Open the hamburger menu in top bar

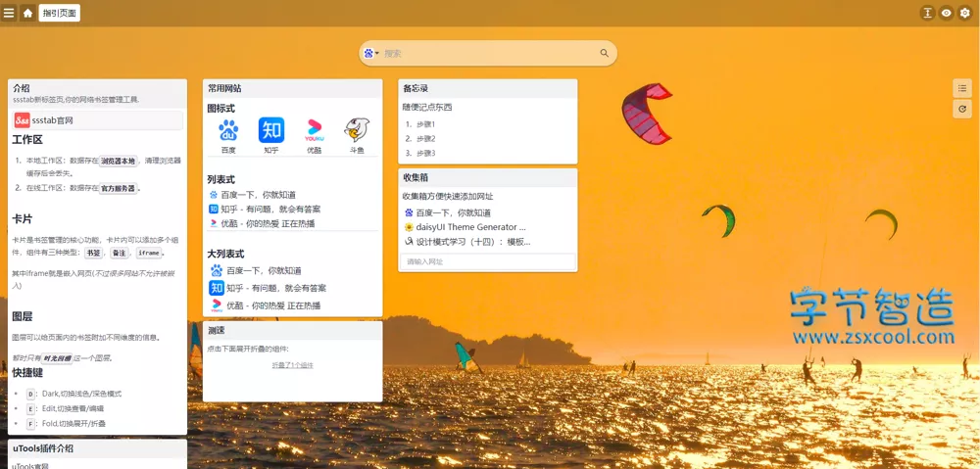point(9,13)
